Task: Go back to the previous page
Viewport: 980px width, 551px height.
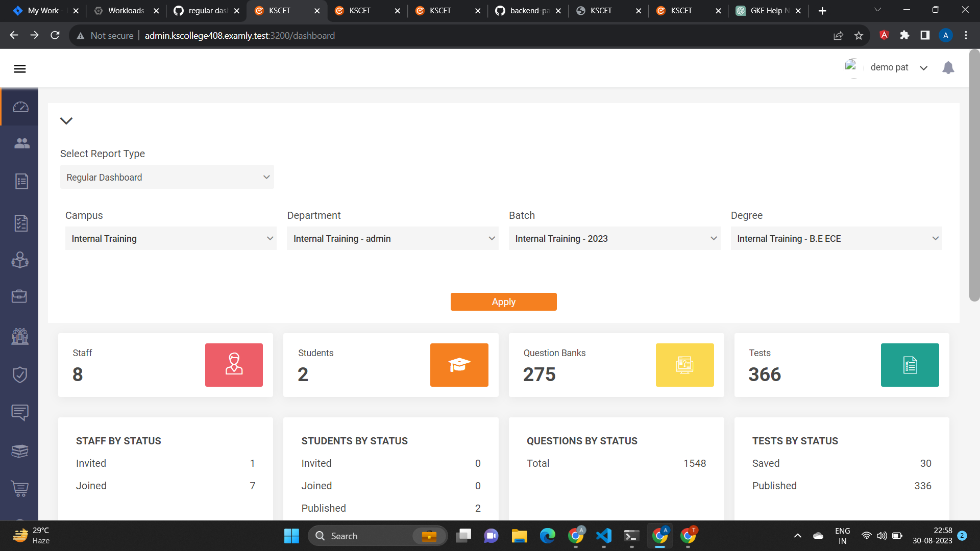Action: tap(14, 35)
